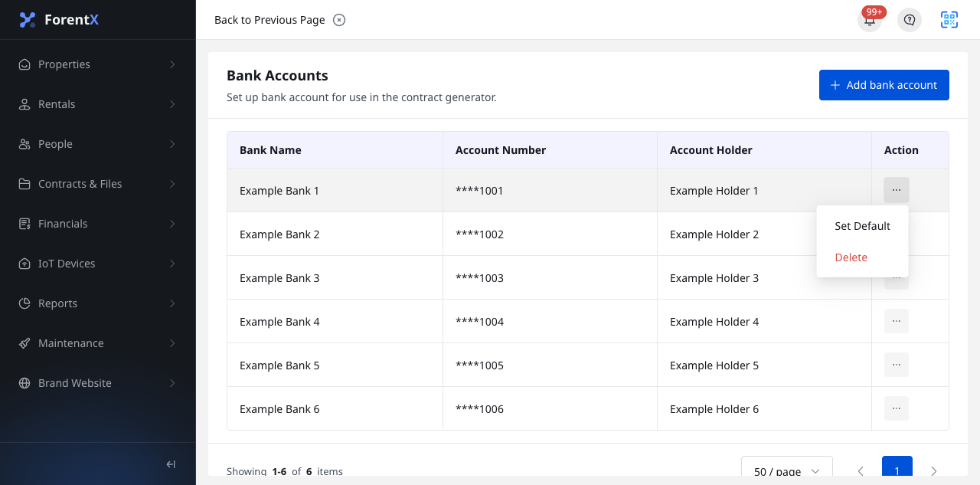Screen dimensions: 980x485
Task: Expand the Properties menu chevron
Action: click(x=172, y=64)
